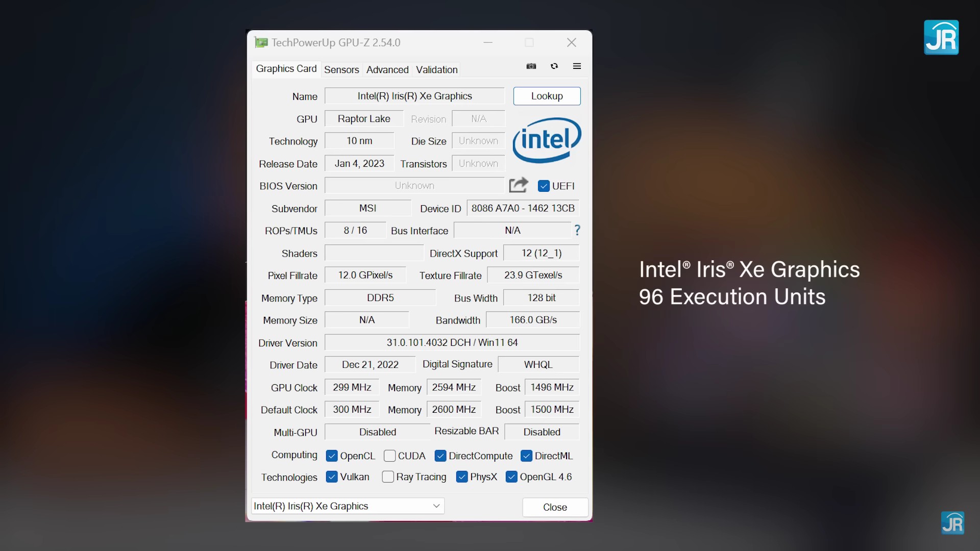Switch to the Advanced tab
The image size is (980, 551).
387,70
